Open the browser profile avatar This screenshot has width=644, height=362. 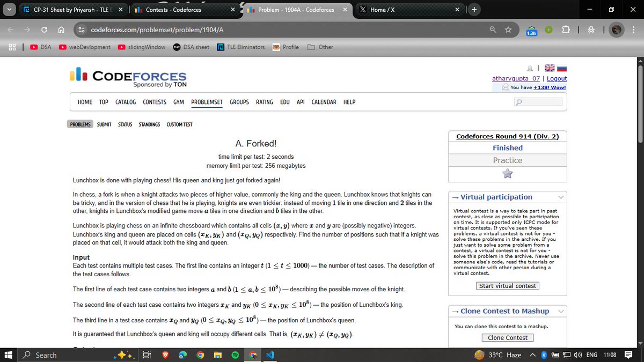[617, 30]
